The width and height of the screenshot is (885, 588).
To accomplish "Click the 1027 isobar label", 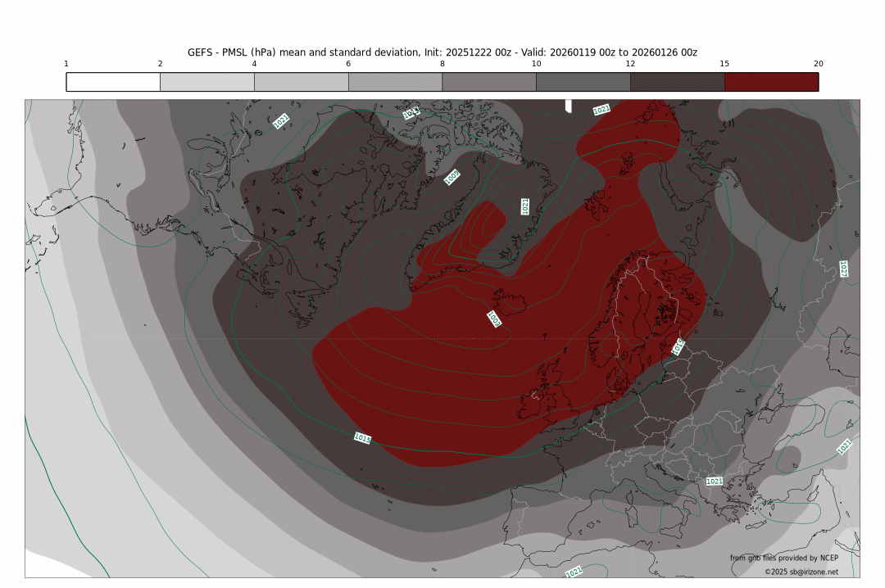I will (842, 269).
